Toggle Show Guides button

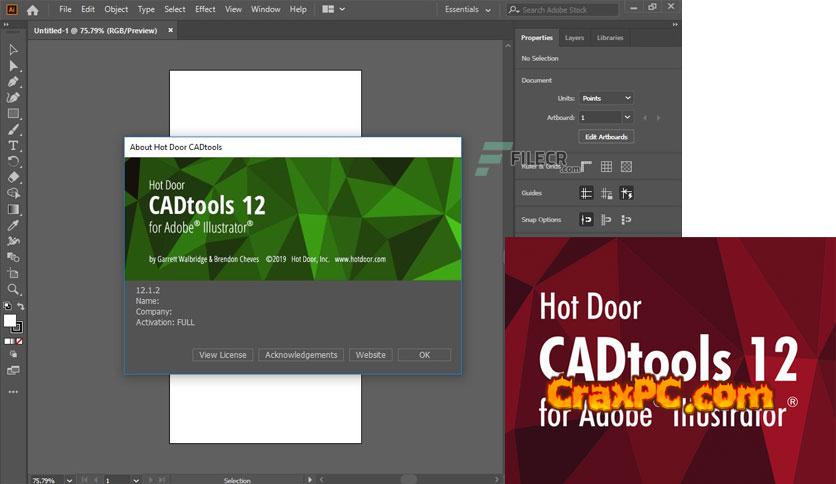586,193
